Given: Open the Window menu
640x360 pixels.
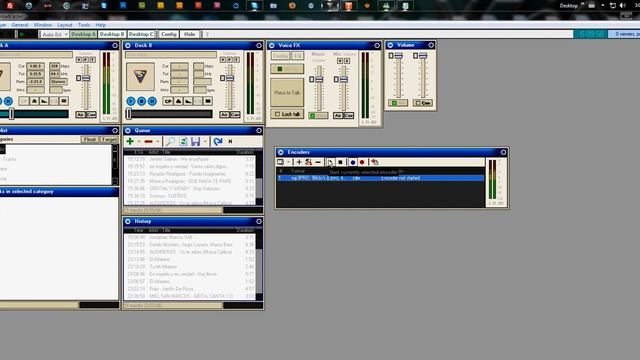Looking at the screenshot, I should click(43, 25).
